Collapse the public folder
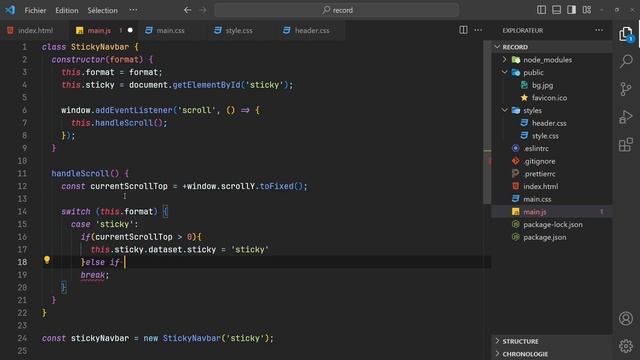640x360 pixels. (504, 72)
